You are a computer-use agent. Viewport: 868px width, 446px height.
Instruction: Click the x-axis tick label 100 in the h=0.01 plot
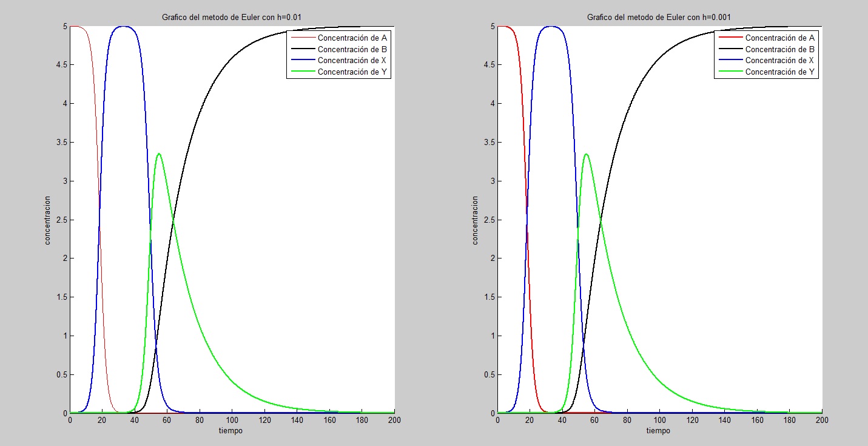click(x=232, y=421)
